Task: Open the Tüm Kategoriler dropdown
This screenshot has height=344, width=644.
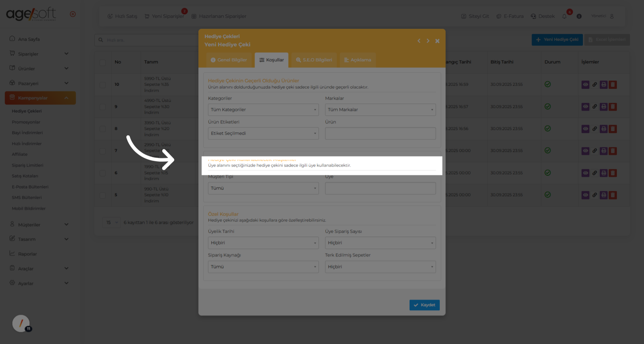Action: tap(263, 110)
